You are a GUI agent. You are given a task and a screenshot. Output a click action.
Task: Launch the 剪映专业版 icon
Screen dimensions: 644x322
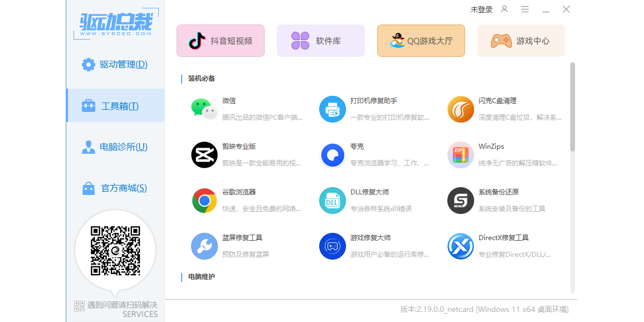tap(204, 155)
